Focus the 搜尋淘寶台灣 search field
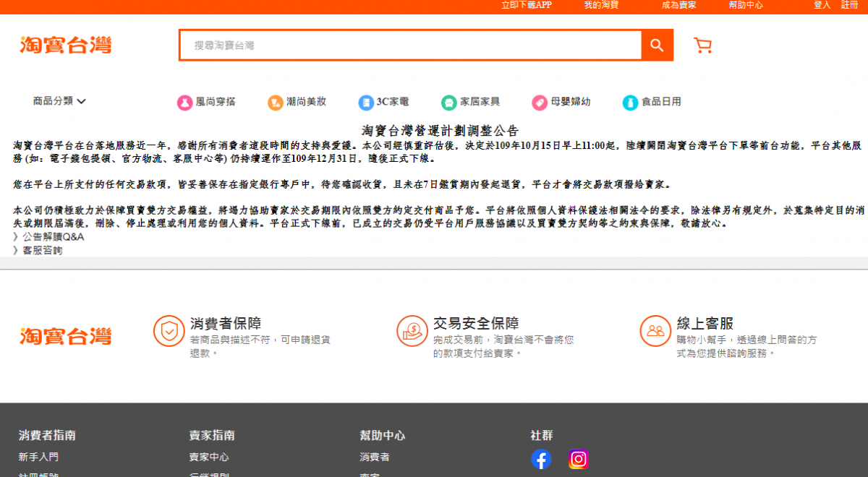The width and height of the screenshot is (868, 477). coord(411,45)
